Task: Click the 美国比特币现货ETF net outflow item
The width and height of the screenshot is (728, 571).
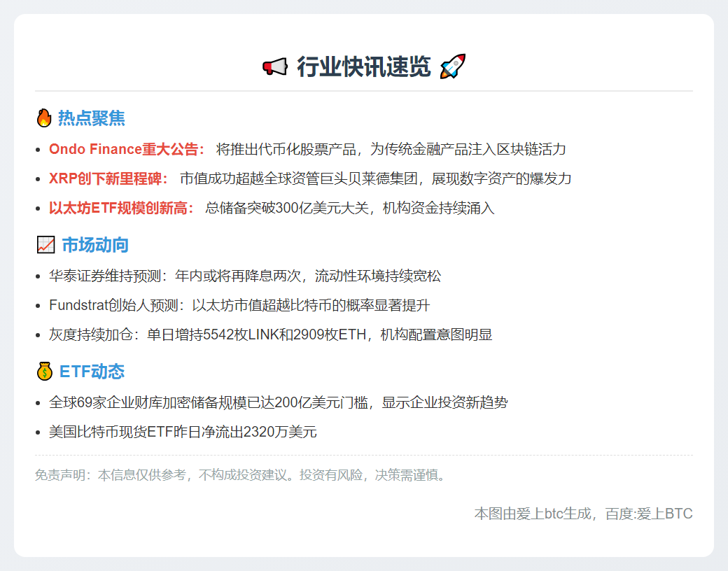Action: 183,432
